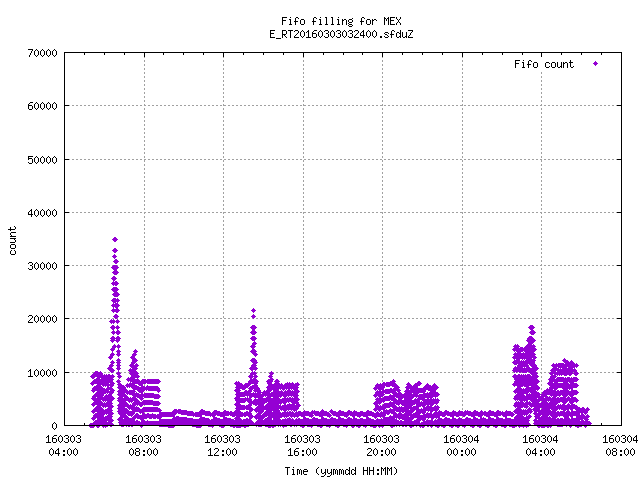Click the x-axis tick label 160304 08:00
The image size is (640, 480).
620,446
